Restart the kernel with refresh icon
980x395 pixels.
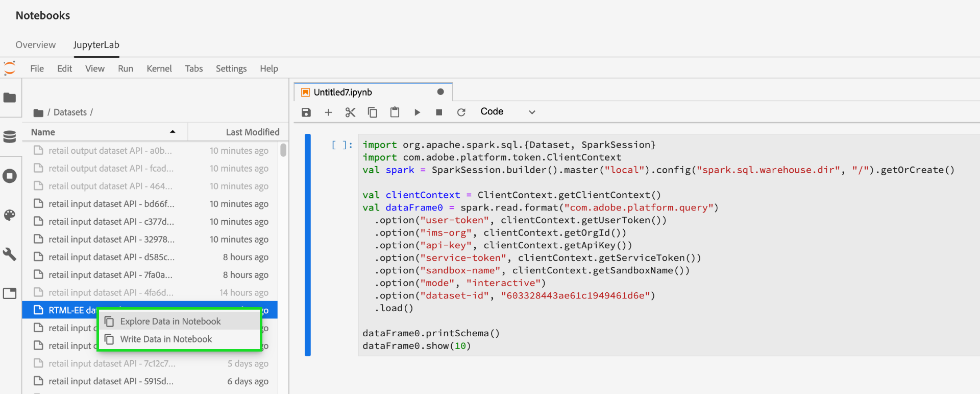(461, 112)
